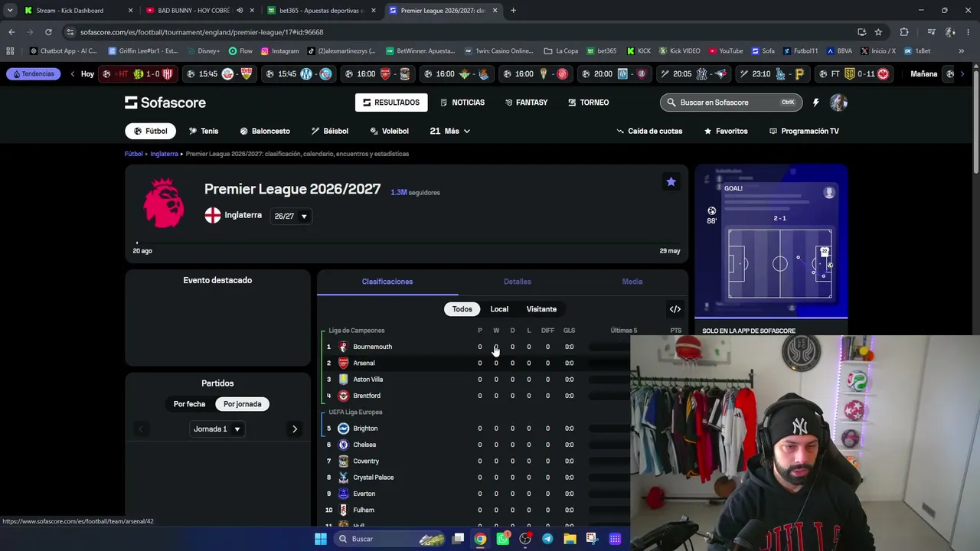Click the Inglaterra breadcrumb link
980x551 pixels.
[164, 154]
